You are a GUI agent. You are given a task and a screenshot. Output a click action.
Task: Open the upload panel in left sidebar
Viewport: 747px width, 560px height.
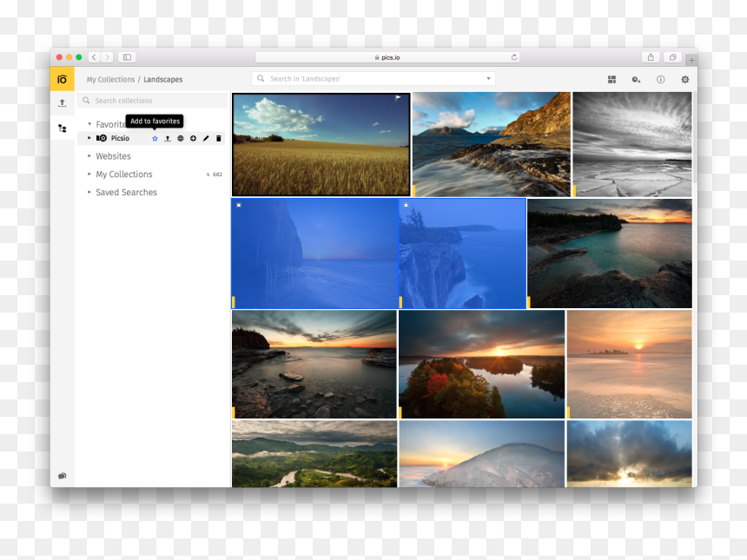pyautogui.click(x=62, y=102)
